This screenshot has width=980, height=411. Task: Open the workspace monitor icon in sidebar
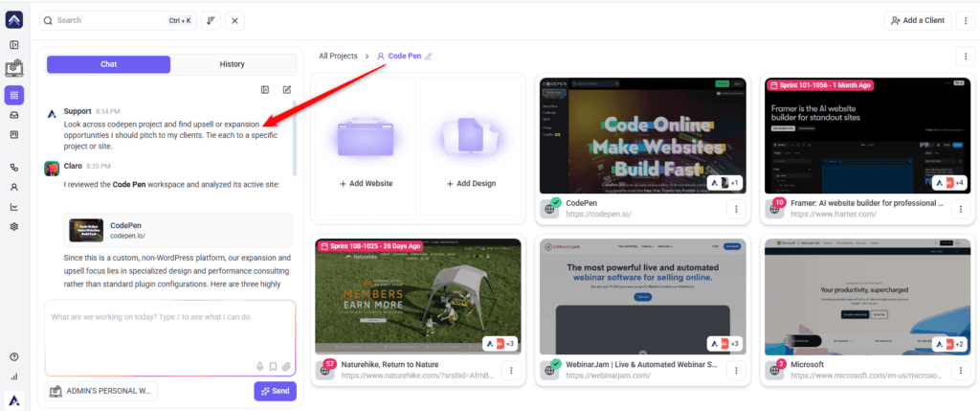[13, 68]
